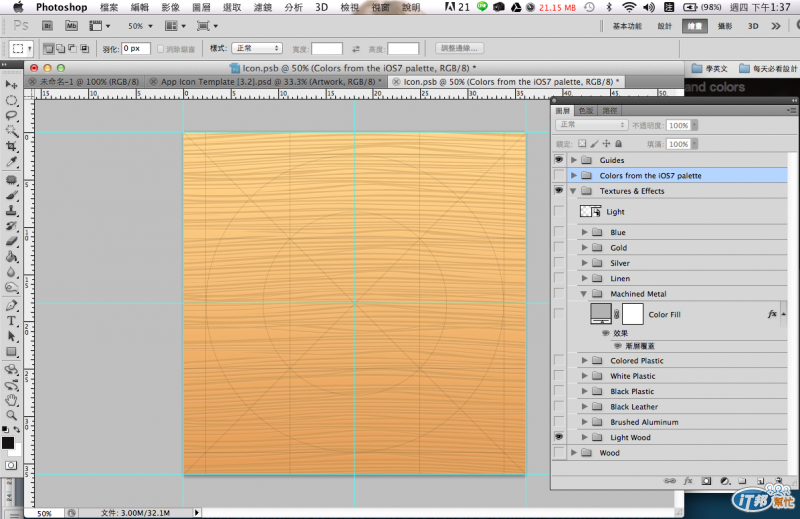
Task: Select the Zoom tool
Action: pyautogui.click(x=12, y=415)
